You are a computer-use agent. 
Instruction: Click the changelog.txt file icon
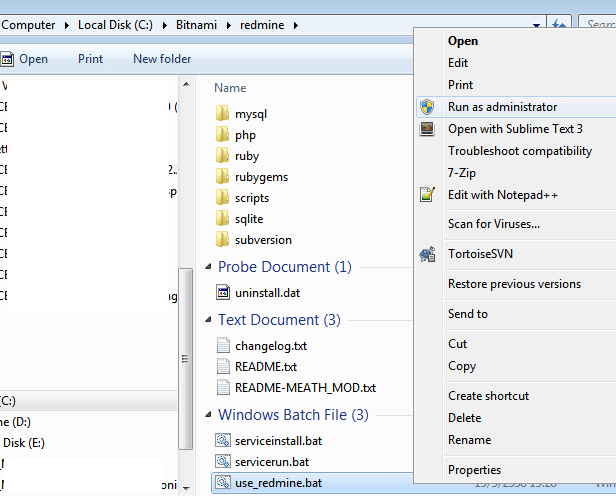pyautogui.click(x=223, y=345)
